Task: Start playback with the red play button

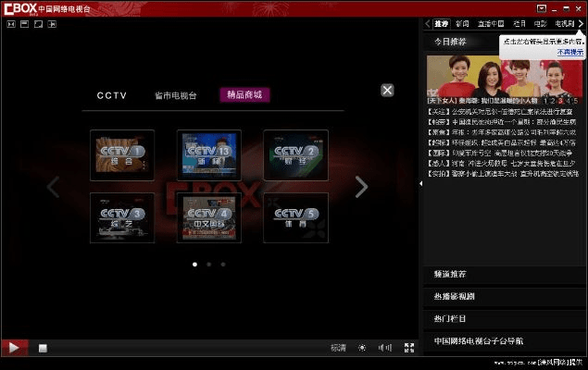Action: [x=14, y=348]
